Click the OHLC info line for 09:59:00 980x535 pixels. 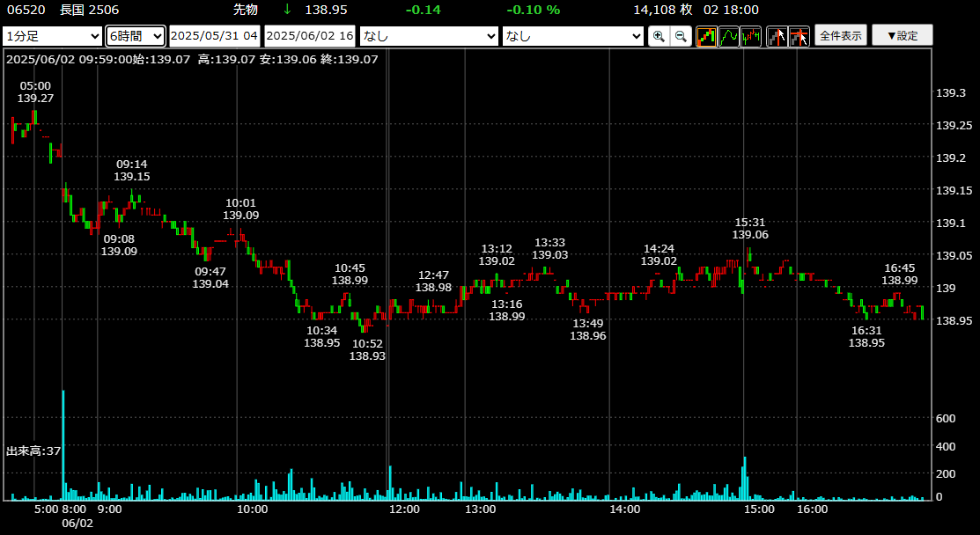192,59
